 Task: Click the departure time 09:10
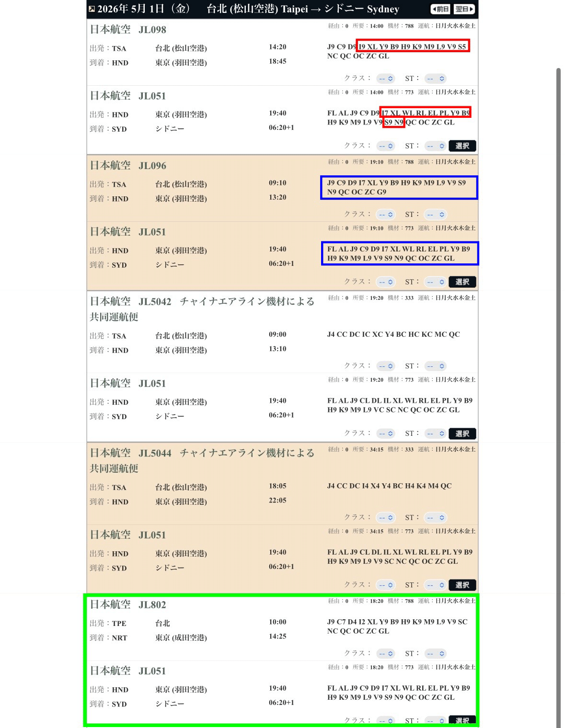(x=277, y=183)
